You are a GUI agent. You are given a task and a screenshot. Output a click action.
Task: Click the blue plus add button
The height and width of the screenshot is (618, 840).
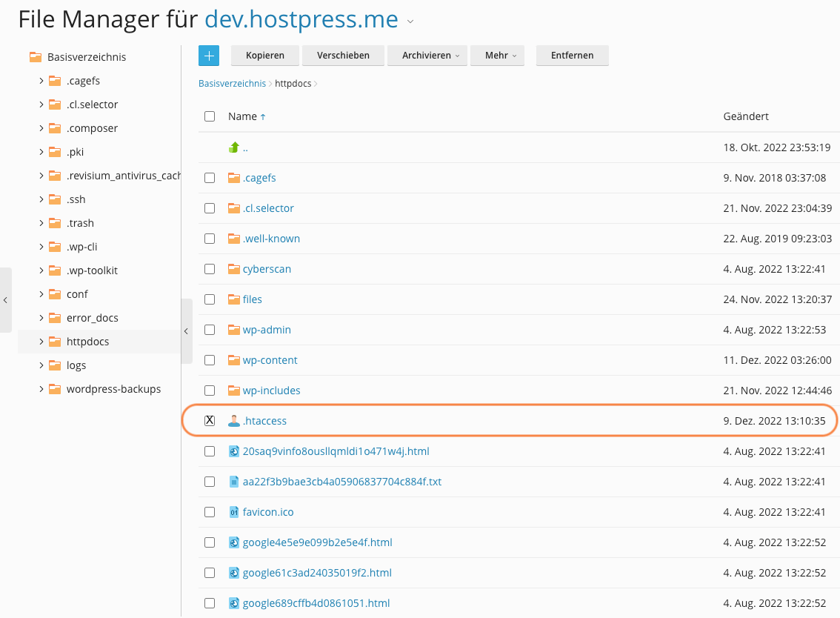[x=209, y=56]
